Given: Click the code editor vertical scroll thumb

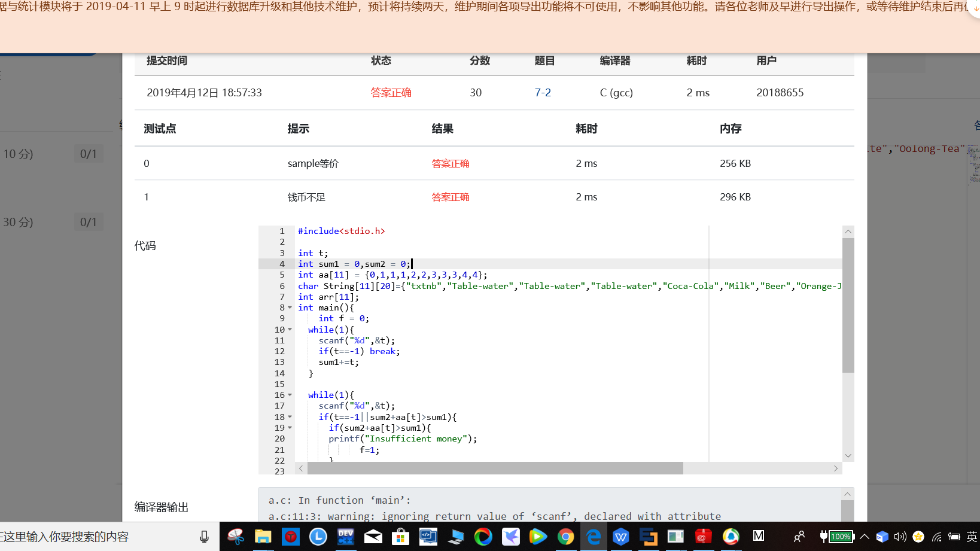Looking at the screenshot, I should click(x=848, y=305).
